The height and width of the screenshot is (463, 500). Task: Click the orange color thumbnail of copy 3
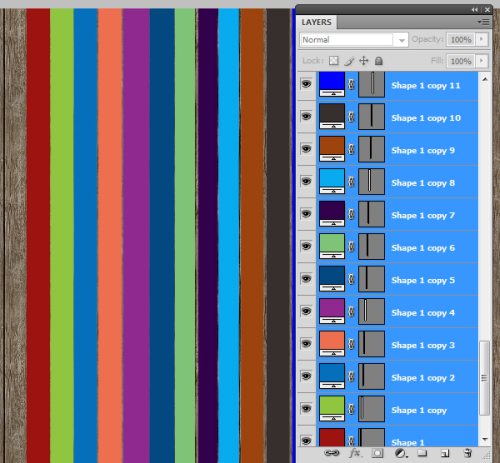pos(332,343)
